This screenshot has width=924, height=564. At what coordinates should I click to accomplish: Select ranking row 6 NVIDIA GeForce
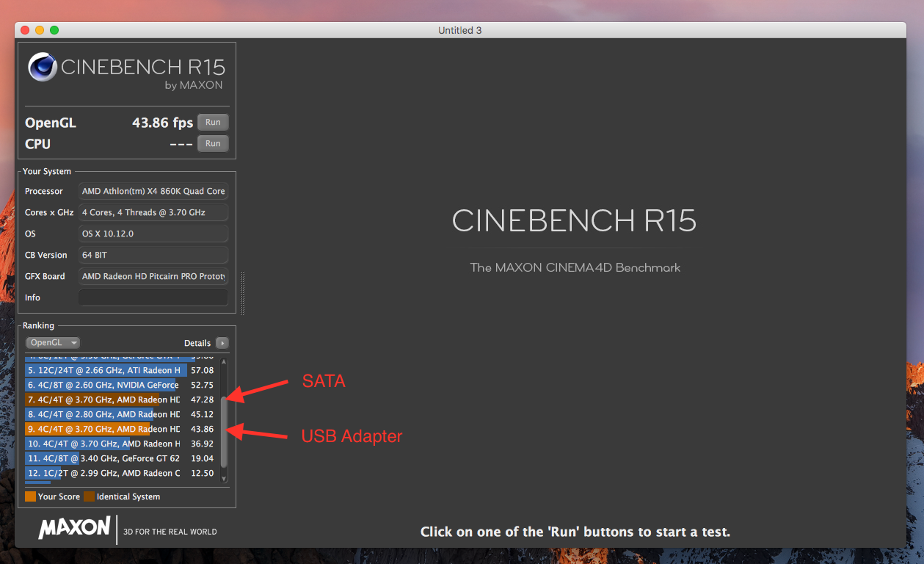coord(121,385)
